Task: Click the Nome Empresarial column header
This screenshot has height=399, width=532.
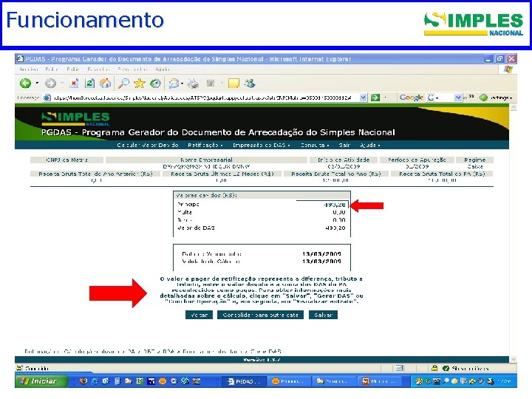Action: pos(206,160)
